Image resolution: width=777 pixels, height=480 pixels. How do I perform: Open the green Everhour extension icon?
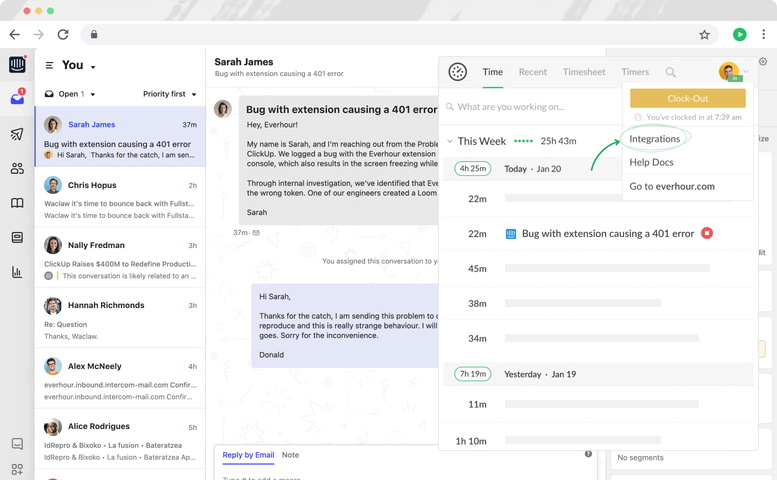[739, 34]
